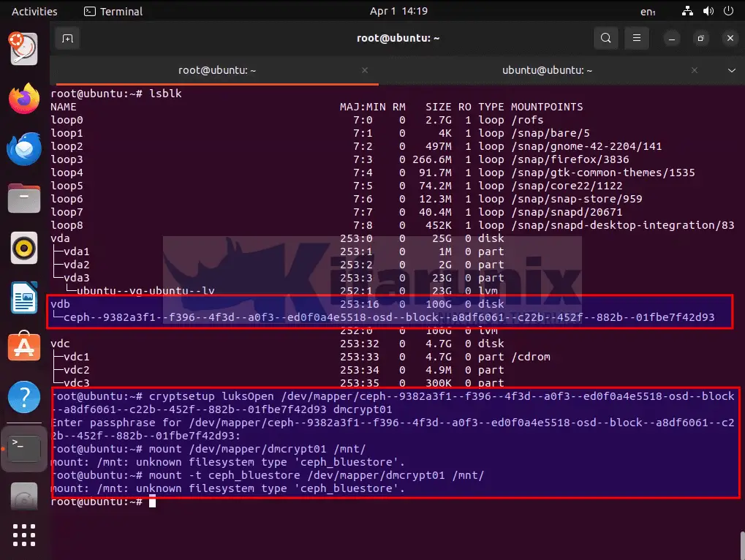Search the terminal output
The width and height of the screenshot is (745, 560).
click(605, 38)
